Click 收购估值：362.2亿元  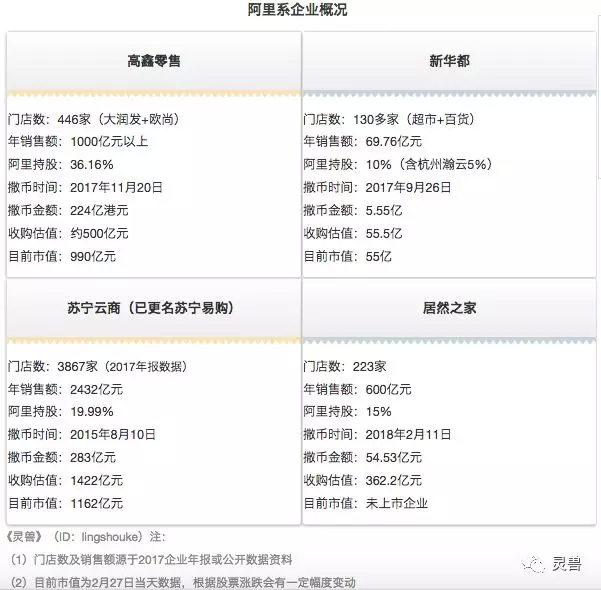coord(363,481)
